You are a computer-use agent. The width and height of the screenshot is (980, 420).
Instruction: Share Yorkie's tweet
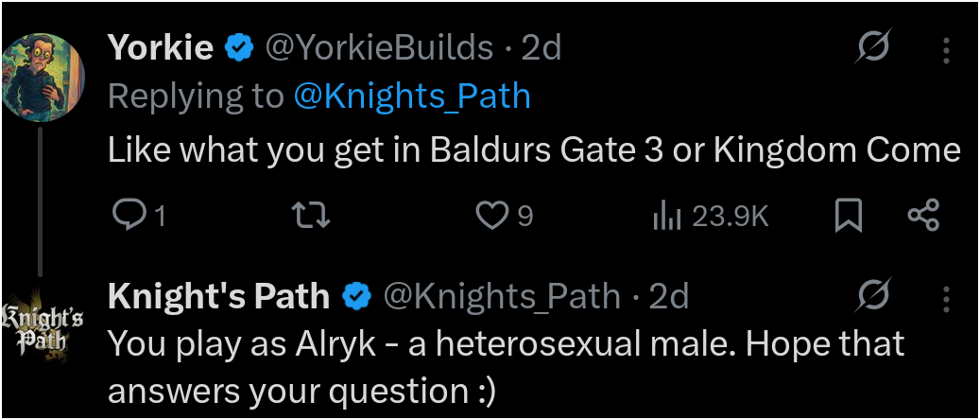(x=923, y=217)
